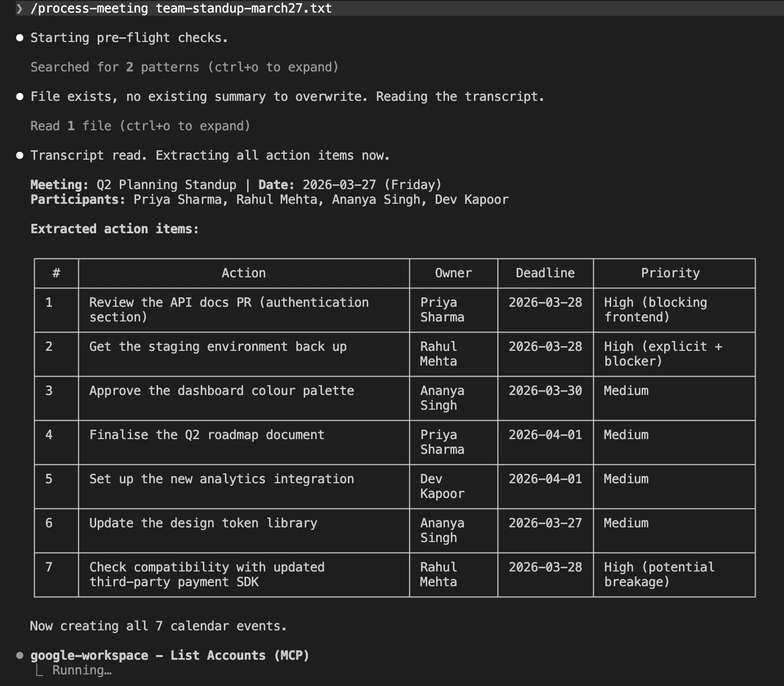The width and height of the screenshot is (784, 686).
Task: Click "Dev Kapoor" in the analytics row
Action: click(x=441, y=486)
